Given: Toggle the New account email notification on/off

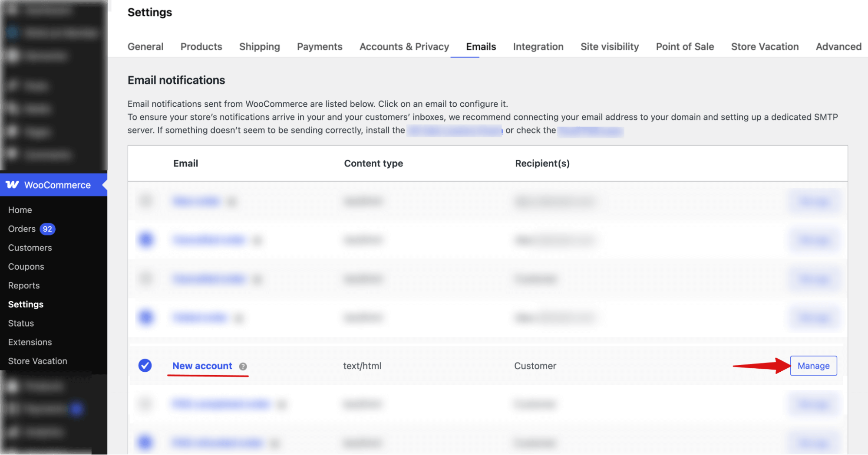Looking at the screenshot, I should click(x=145, y=366).
